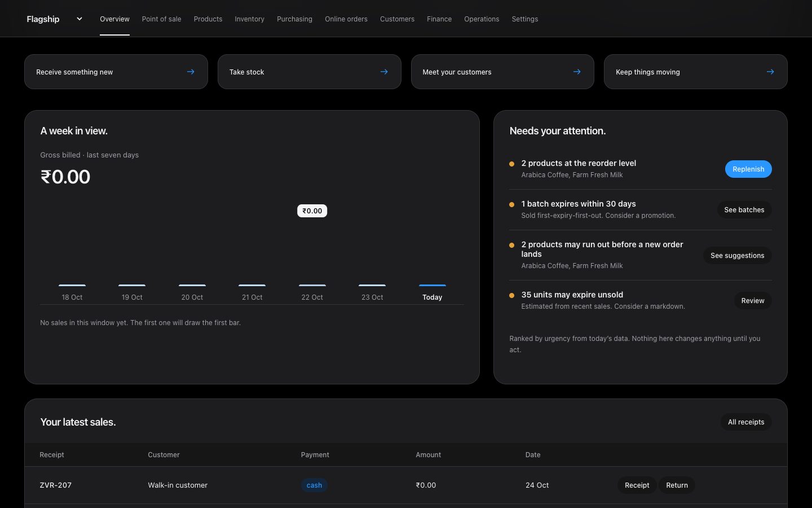The height and width of the screenshot is (508, 812).
Task: Select the Operations tab
Action: point(482,19)
